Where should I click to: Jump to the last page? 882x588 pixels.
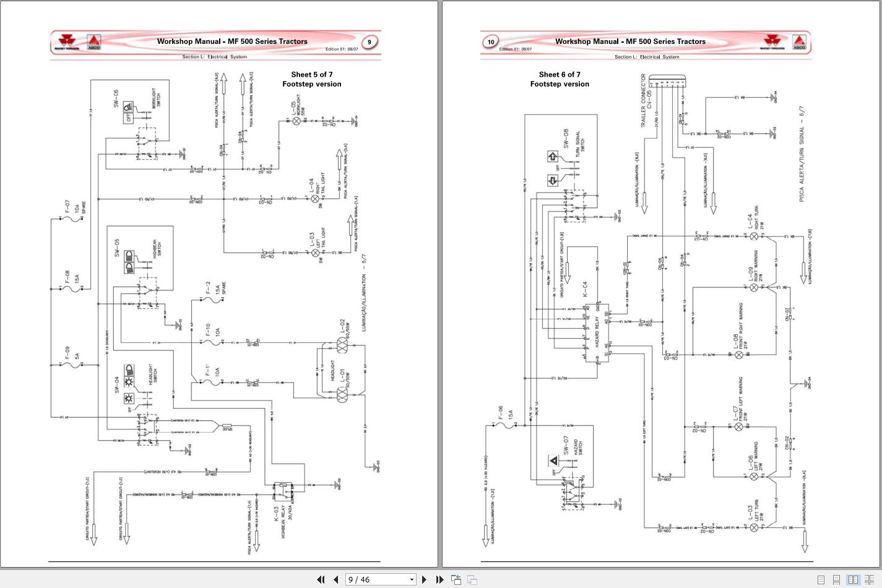click(439, 580)
